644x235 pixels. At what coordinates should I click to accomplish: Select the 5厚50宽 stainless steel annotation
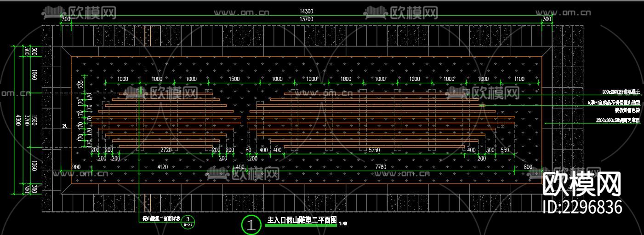point(614,103)
